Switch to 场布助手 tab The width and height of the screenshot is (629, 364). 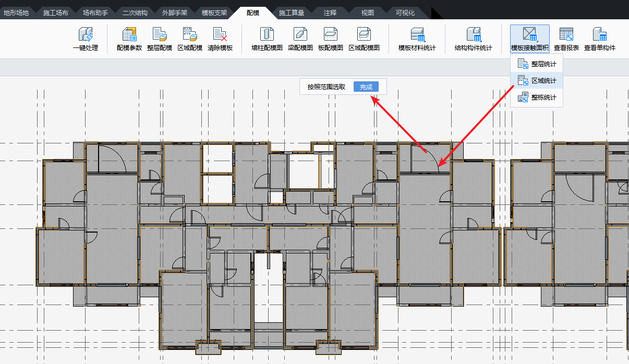point(95,13)
